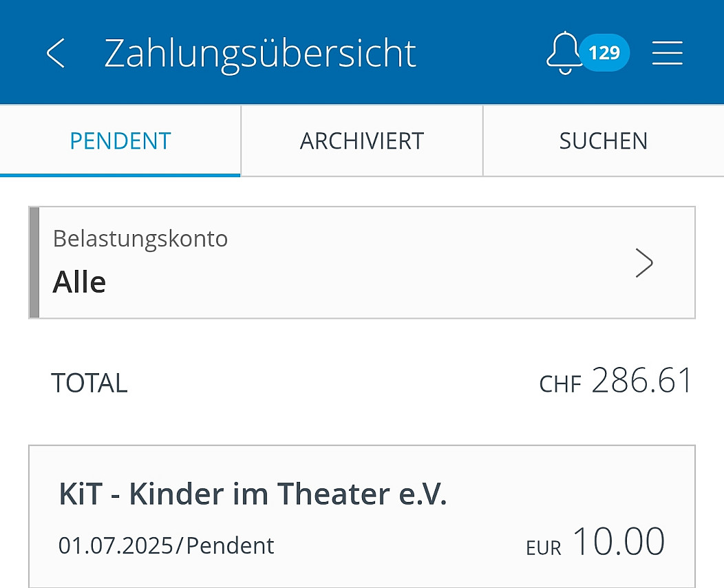Tap the back arrow in header
The image size is (724, 588).
coord(56,53)
